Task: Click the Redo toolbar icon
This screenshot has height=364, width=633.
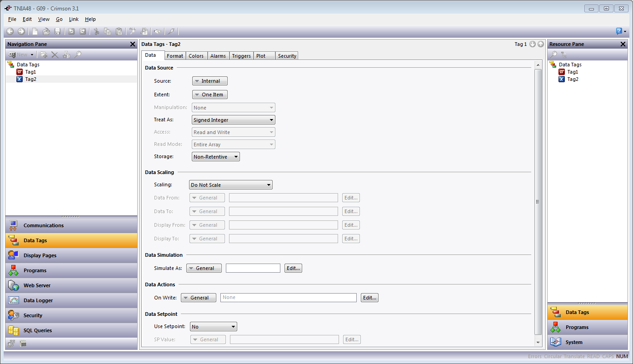Action: pyautogui.click(x=83, y=31)
